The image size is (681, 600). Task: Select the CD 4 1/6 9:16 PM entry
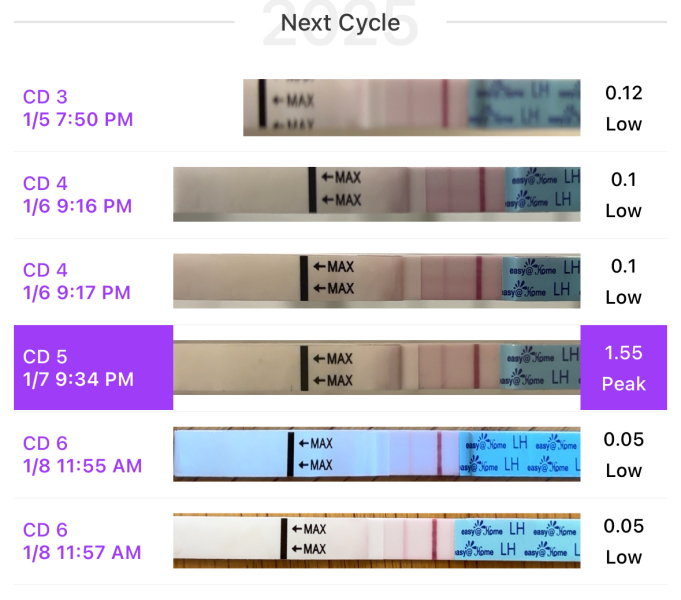(78, 195)
